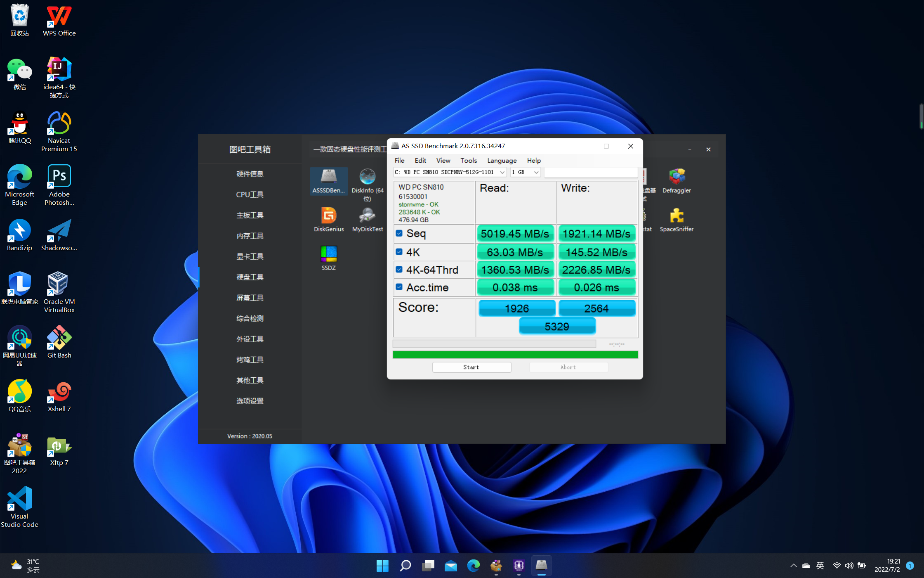Show hidden system tray icons chevron
The height and width of the screenshot is (578, 924).
(793, 566)
